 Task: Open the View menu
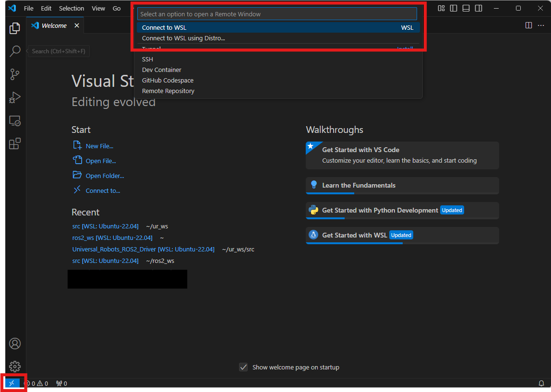(x=98, y=9)
